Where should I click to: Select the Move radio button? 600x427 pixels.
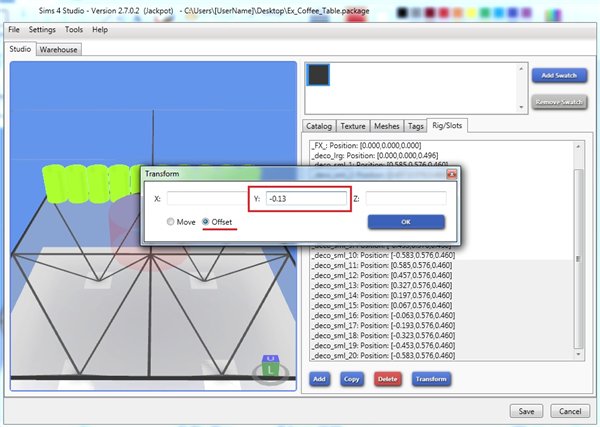(x=172, y=221)
